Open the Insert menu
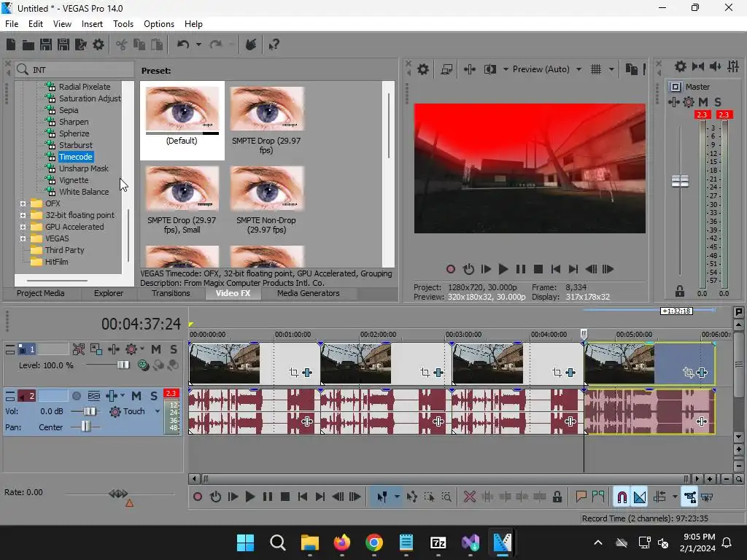This screenshot has width=747, height=560. 92,24
